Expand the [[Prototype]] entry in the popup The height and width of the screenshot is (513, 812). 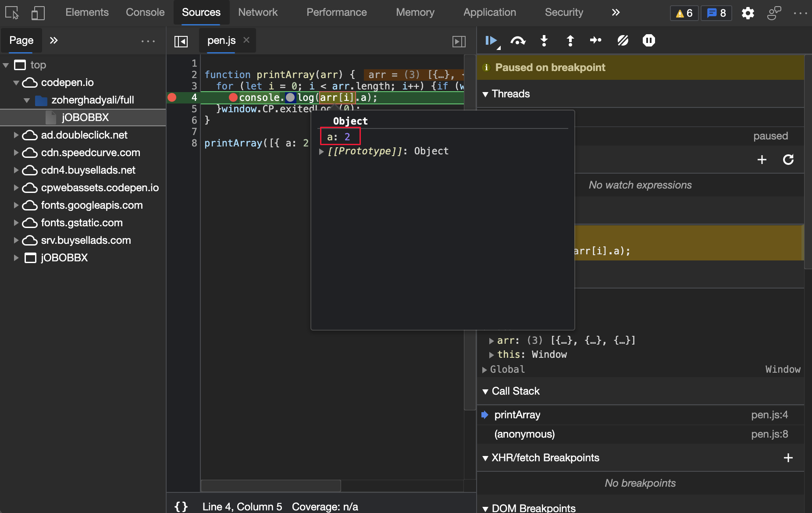pos(321,151)
